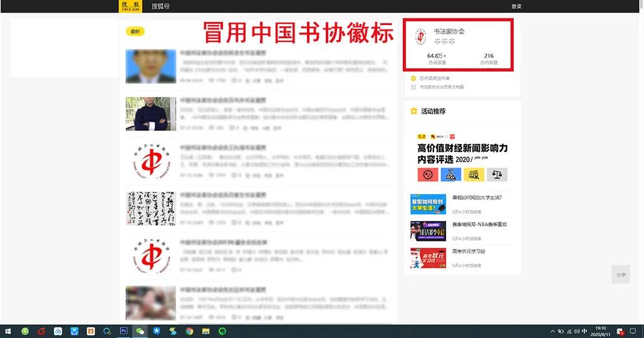
Task: Click the 艺术领域创作者 label
Action: click(435, 78)
